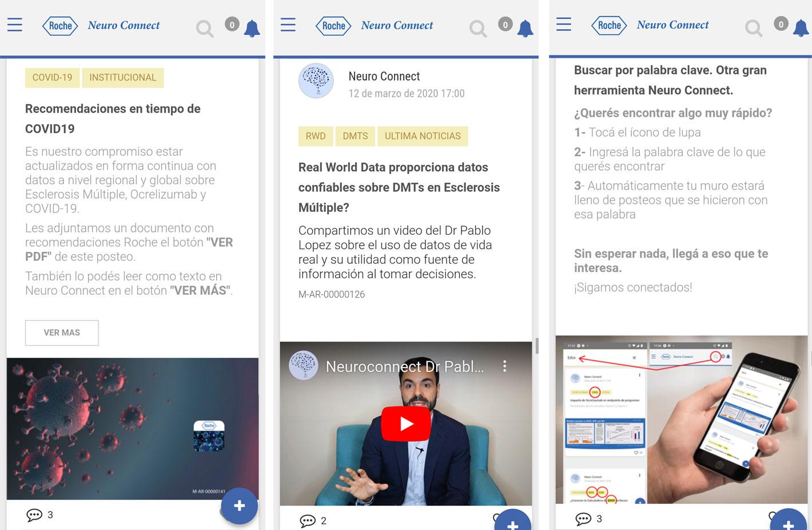The height and width of the screenshot is (530, 812).
Task: Click Roche logo in middle screen header
Action: click(x=333, y=26)
